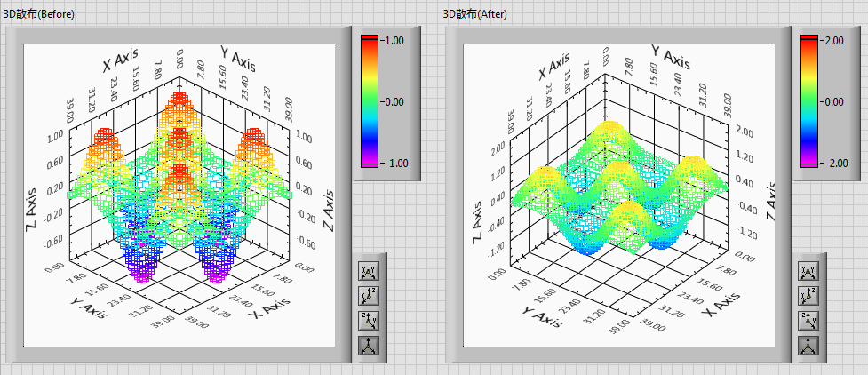The image size is (868, 375).
Task: Click the -1.00 minimum on Before color ramp
Action: coord(392,164)
